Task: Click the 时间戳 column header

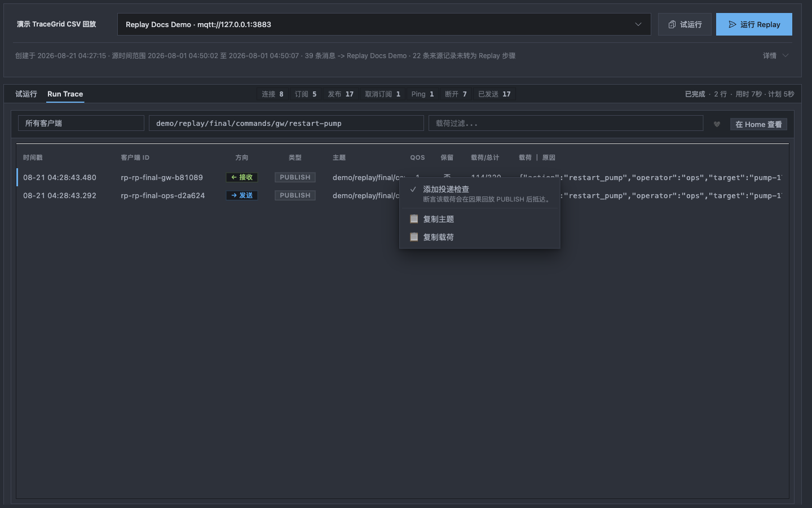Action: point(33,157)
